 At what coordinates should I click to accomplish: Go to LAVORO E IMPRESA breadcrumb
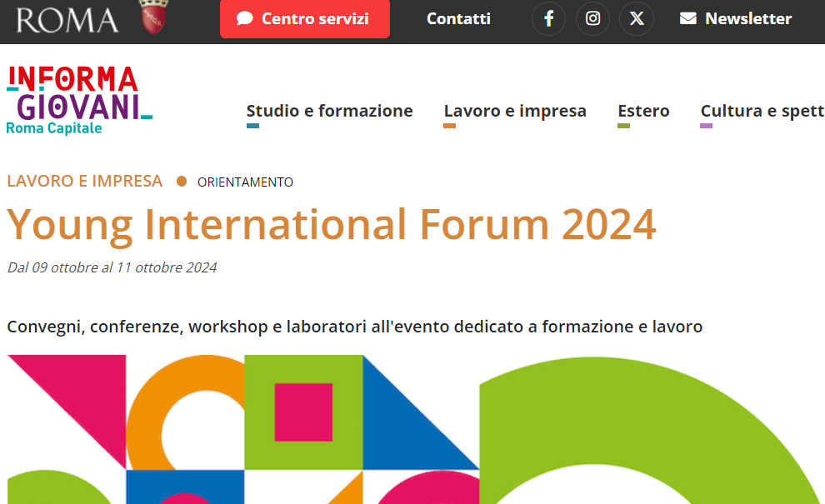(85, 181)
